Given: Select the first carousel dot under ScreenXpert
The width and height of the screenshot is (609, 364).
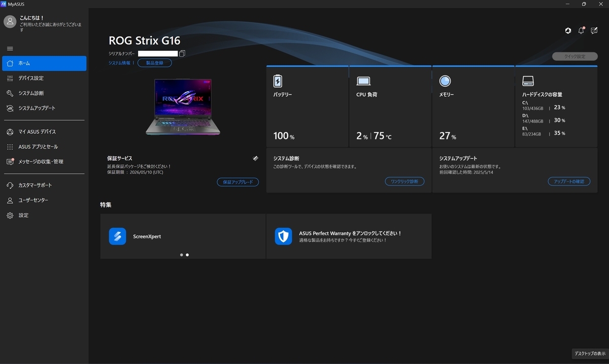Looking at the screenshot, I should [x=182, y=255].
